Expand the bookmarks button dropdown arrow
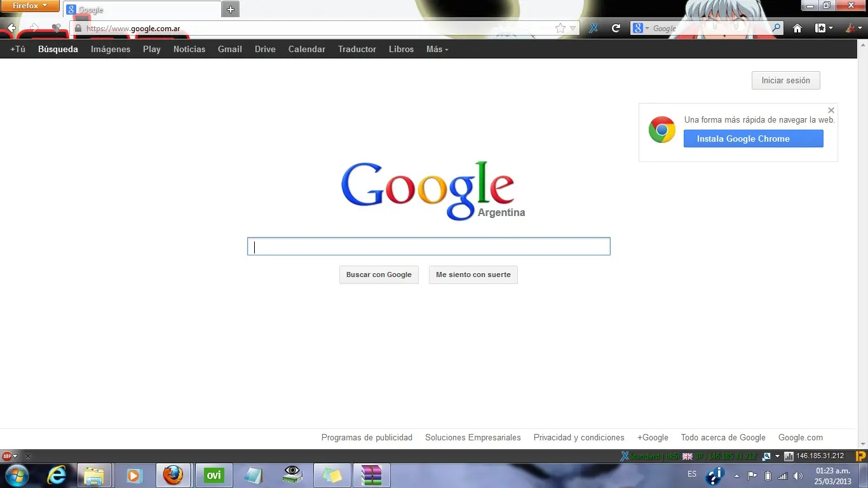This screenshot has width=868, height=488. (x=831, y=29)
